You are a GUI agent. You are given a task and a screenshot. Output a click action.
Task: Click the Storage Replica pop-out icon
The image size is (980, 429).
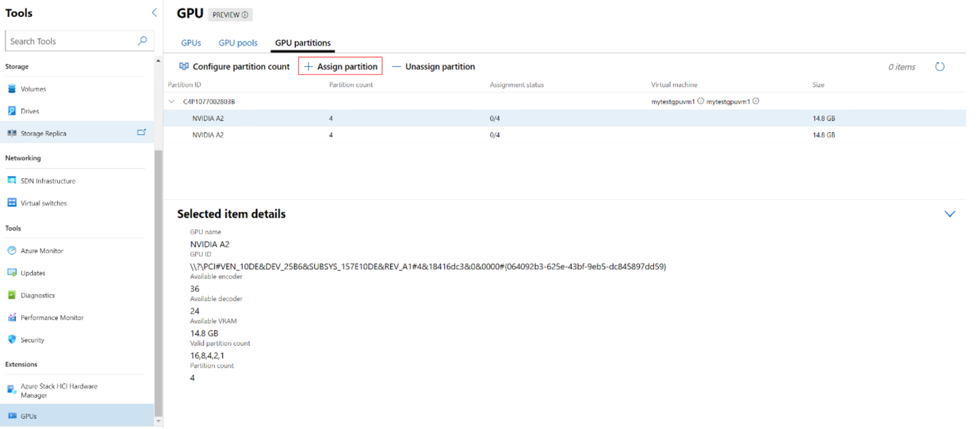(x=142, y=133)
